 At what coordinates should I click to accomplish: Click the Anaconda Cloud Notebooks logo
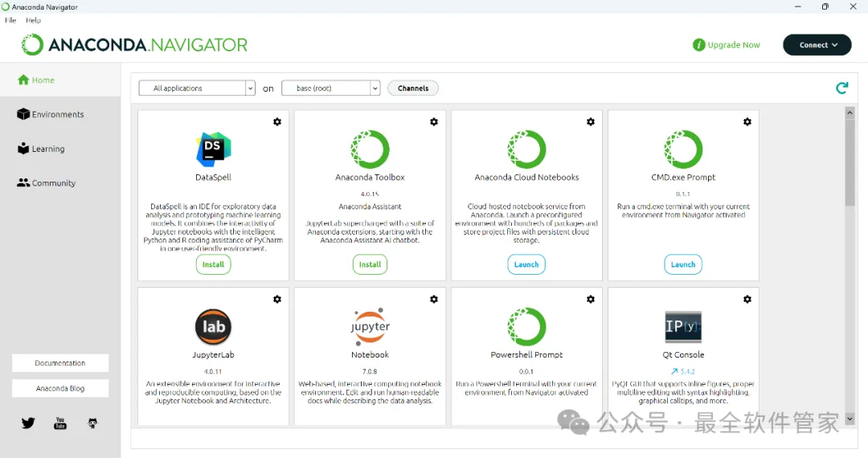click(x=526, y=149)
